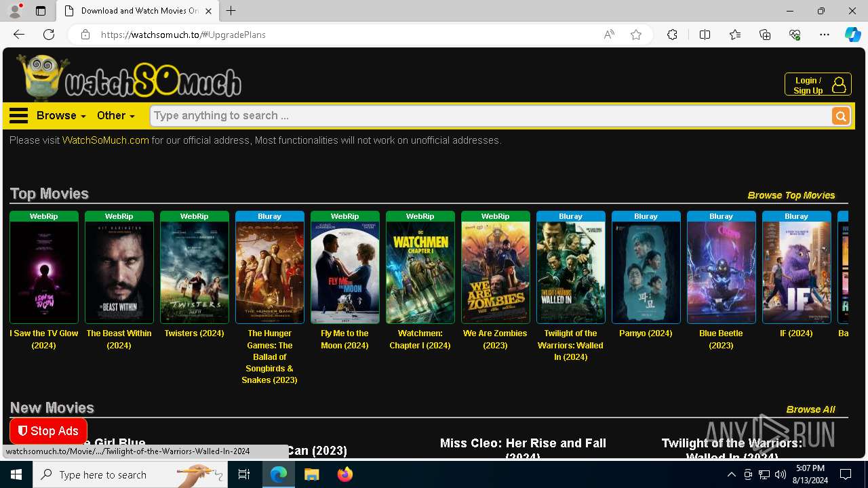
Task: Expand the Other dropdown menu
Action: click(115, 116)
